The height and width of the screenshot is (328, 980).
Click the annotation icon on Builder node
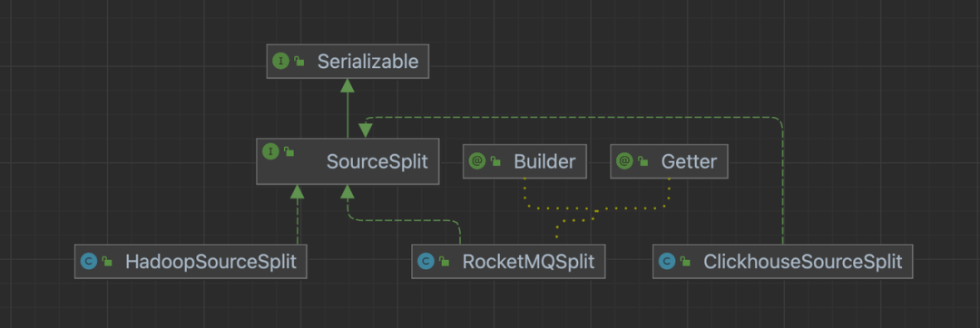[x=477, y=161]
